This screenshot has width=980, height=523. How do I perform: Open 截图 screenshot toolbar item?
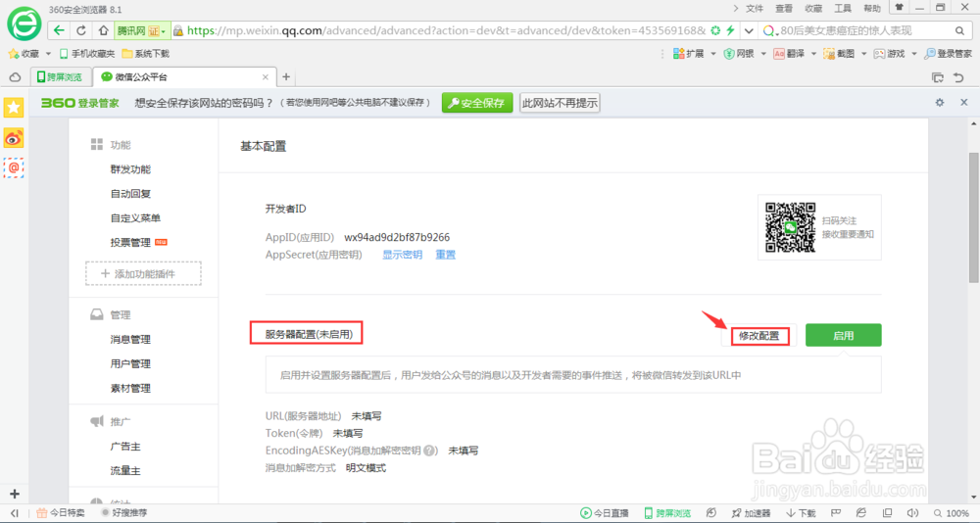pyautogui.click(x=839, y=54)
